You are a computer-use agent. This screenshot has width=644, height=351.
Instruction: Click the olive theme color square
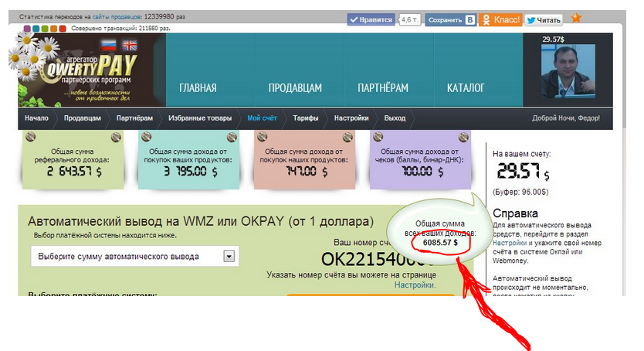[45, 29]
